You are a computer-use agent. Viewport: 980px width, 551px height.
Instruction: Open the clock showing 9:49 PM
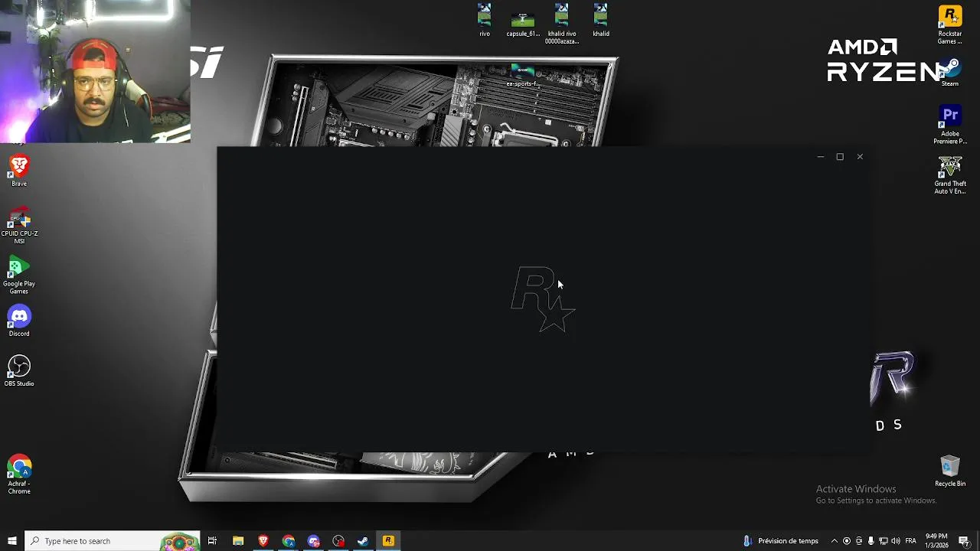[x=937, y=541]
